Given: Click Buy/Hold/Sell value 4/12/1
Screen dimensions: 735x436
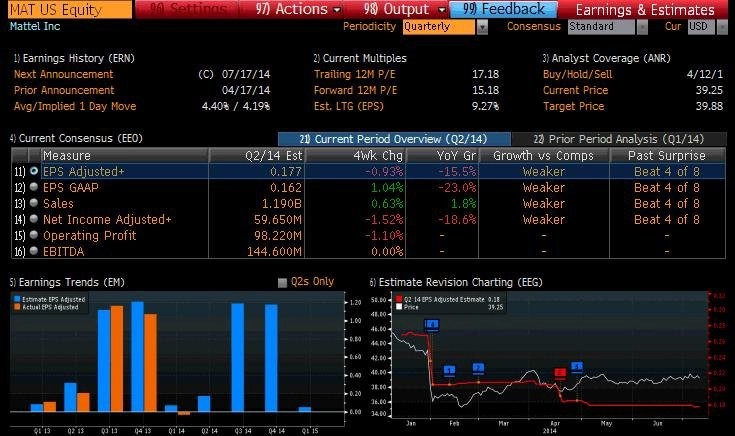Looking at the screenshot, I should pos(705,74).
